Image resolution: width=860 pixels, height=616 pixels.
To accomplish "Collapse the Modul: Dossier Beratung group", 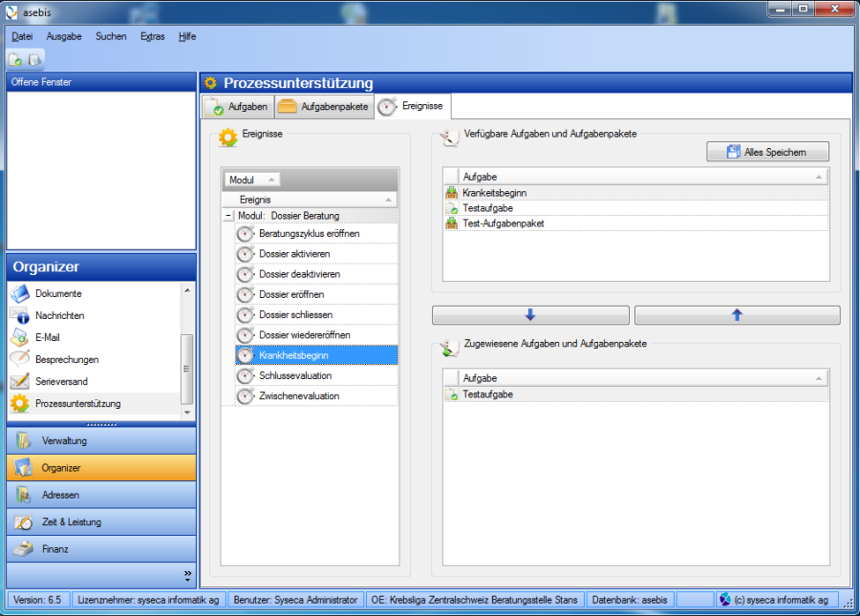I will [x=228, y=216].
